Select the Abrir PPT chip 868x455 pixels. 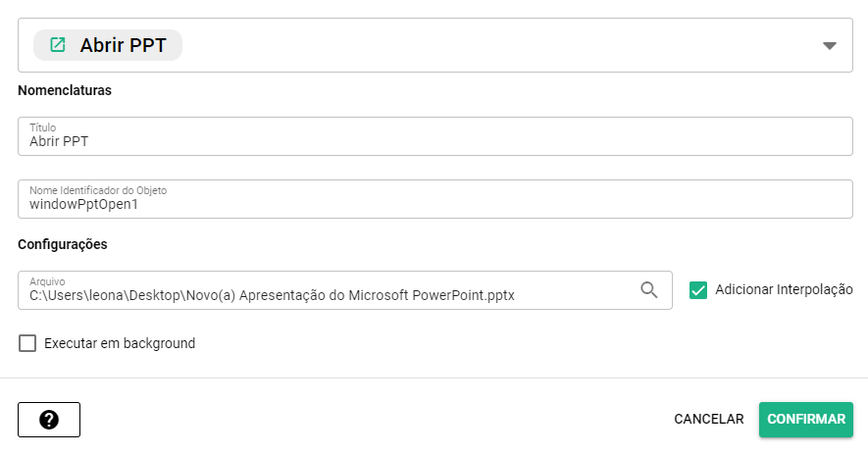108,45
